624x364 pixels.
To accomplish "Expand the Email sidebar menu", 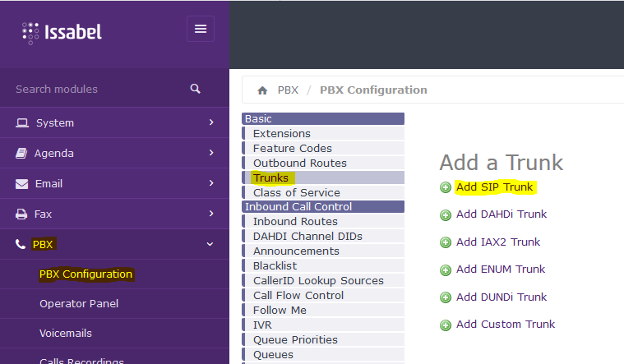I will 114,183.
